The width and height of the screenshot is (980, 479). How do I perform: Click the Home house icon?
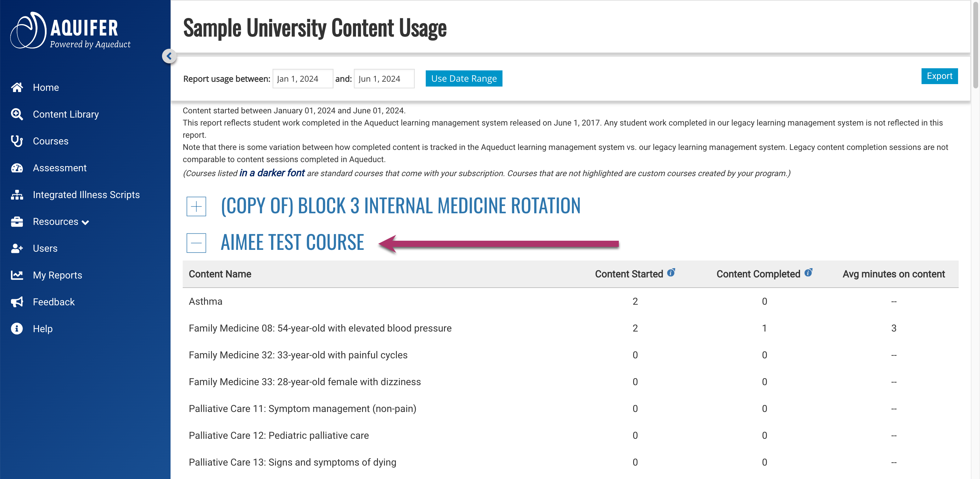[x=17, y=87]
